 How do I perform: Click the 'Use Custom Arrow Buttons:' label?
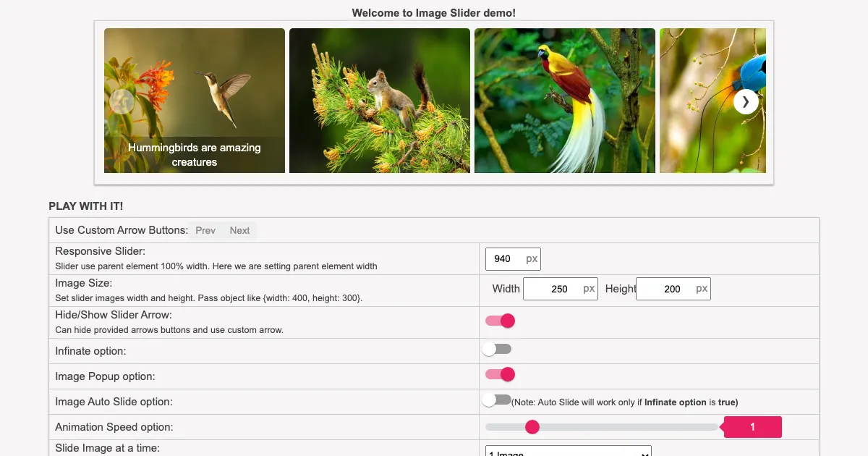click(122, 230)
